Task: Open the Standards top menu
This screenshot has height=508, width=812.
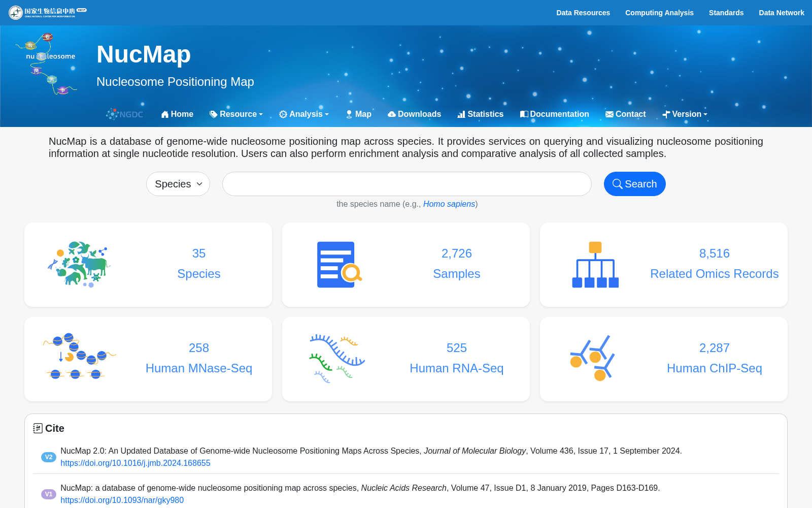Action: coord(726,13)
